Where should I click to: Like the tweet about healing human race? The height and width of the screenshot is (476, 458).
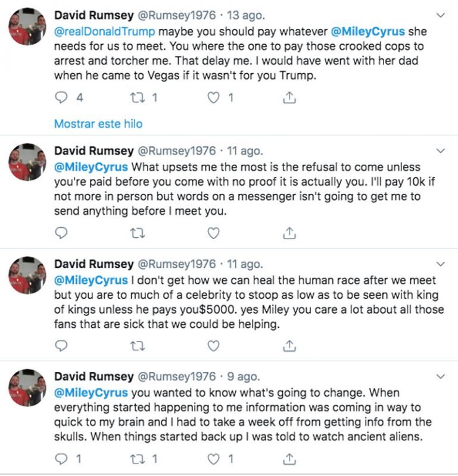pos(213,346)
